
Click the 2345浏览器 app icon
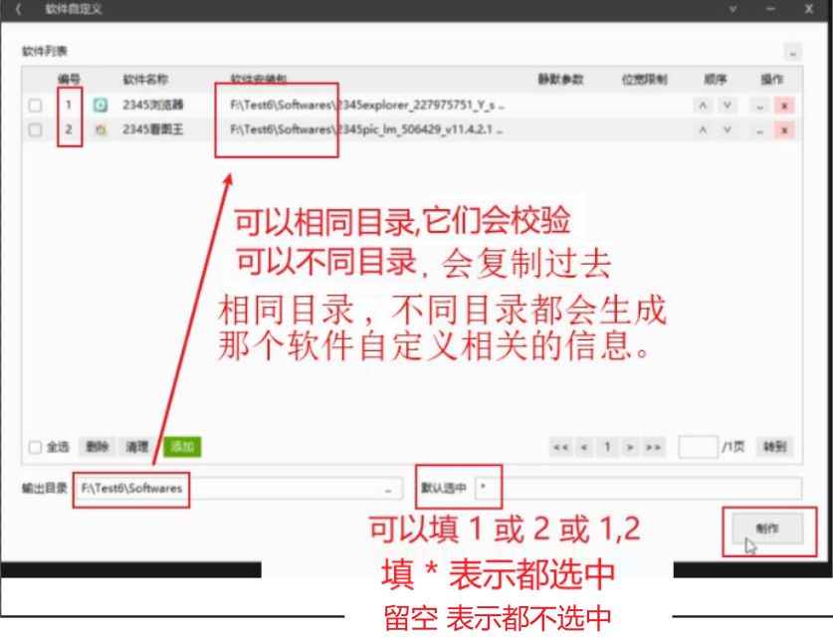click(x=100, y=105)
